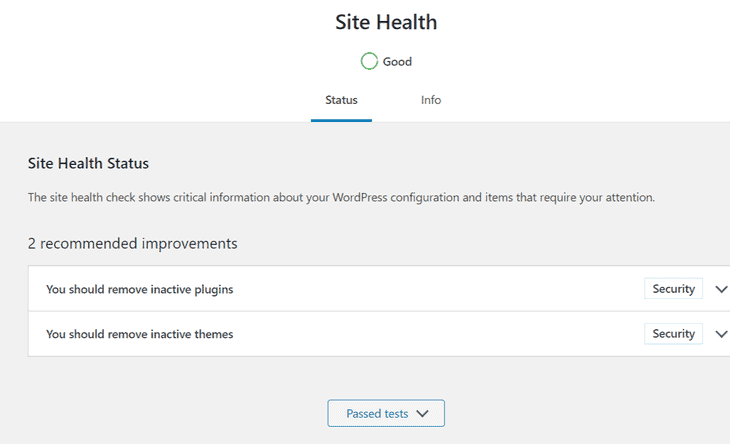The image size is (730, 444).
Task: Switch to the Status tab
Action: tap(341, 100)
